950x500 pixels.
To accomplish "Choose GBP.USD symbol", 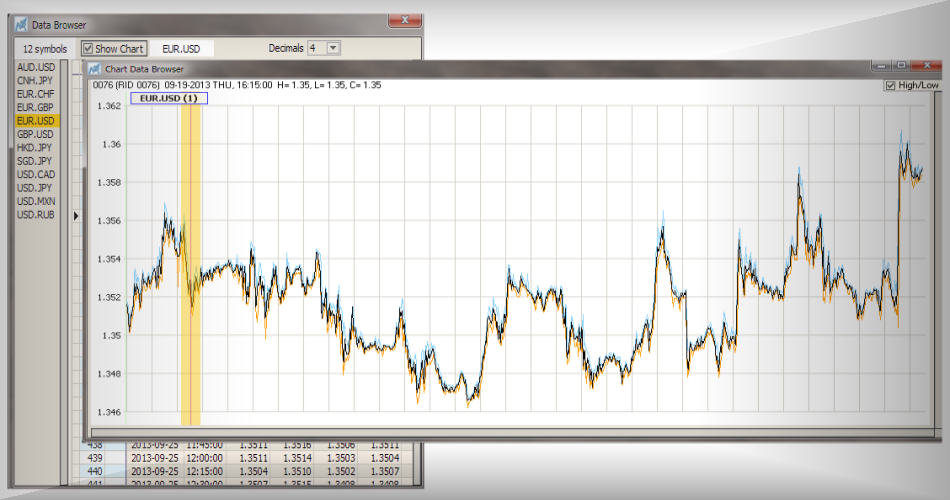I will [x=35, y=134].
